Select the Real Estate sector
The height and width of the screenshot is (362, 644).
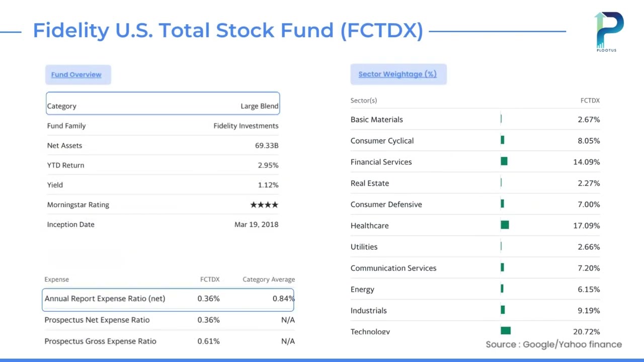click(x=370, y=183)
